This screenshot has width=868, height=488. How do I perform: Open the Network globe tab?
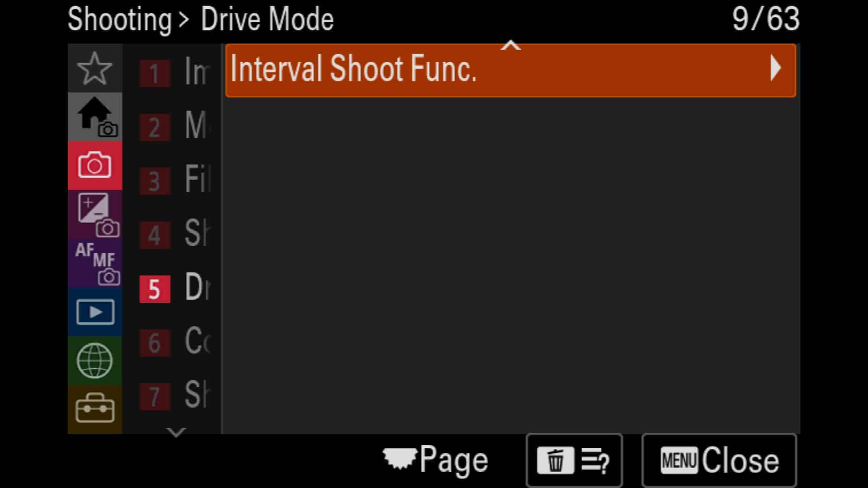[95, 361]
